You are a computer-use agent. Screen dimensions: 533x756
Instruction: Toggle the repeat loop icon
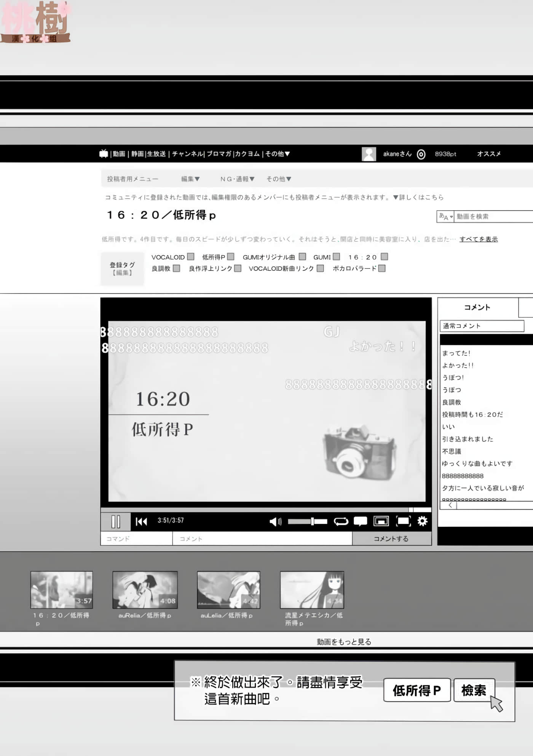(341, 521)
